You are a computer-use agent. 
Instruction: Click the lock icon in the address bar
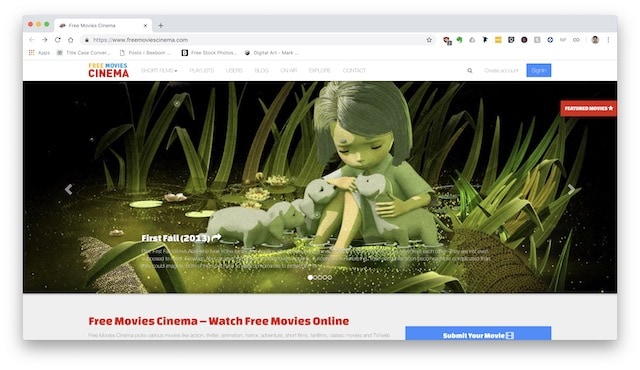coord(87,40)
